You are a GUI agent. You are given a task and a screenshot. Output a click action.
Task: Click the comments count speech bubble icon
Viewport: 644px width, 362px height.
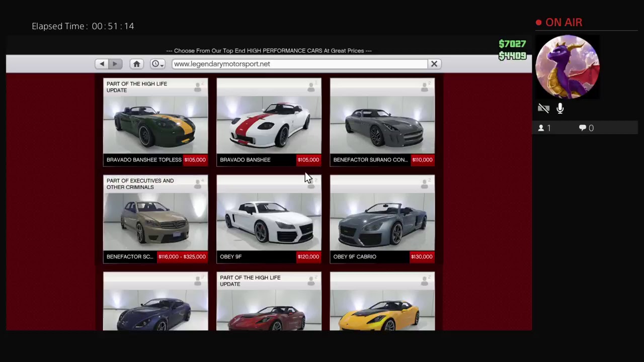[583, 128]
